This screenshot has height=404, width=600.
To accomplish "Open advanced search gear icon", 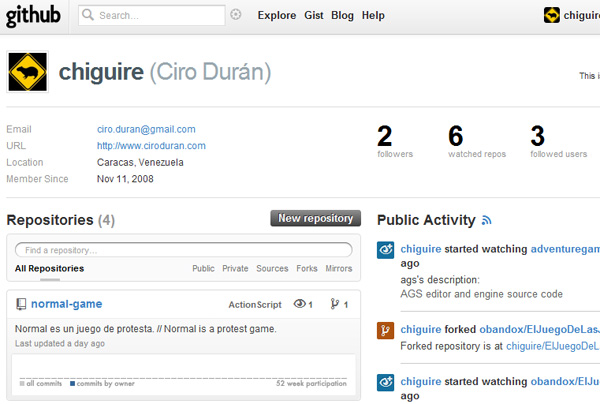I will (236, 15).
